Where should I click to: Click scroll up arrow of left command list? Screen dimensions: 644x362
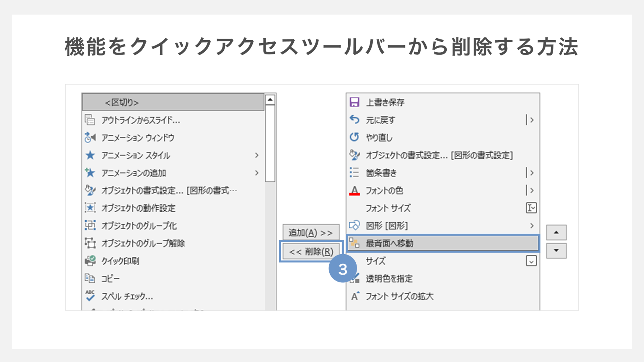(270, 99)
